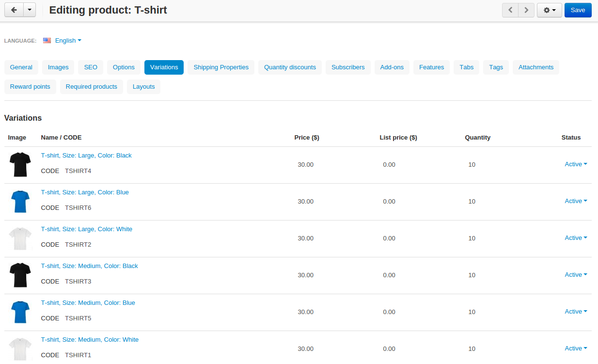Click black T-shirt thumbnail for TSHIRT4

(20, 165)
